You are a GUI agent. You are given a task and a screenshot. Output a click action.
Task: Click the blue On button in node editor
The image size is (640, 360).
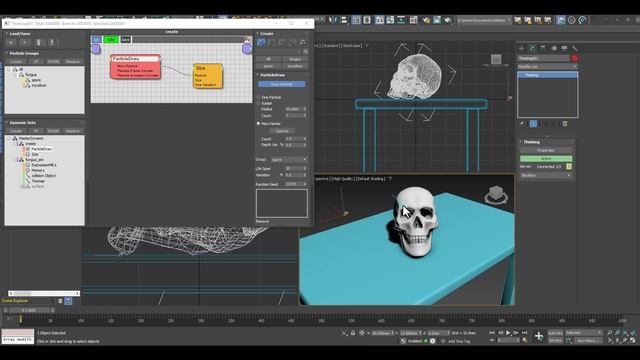coord(96,40)
